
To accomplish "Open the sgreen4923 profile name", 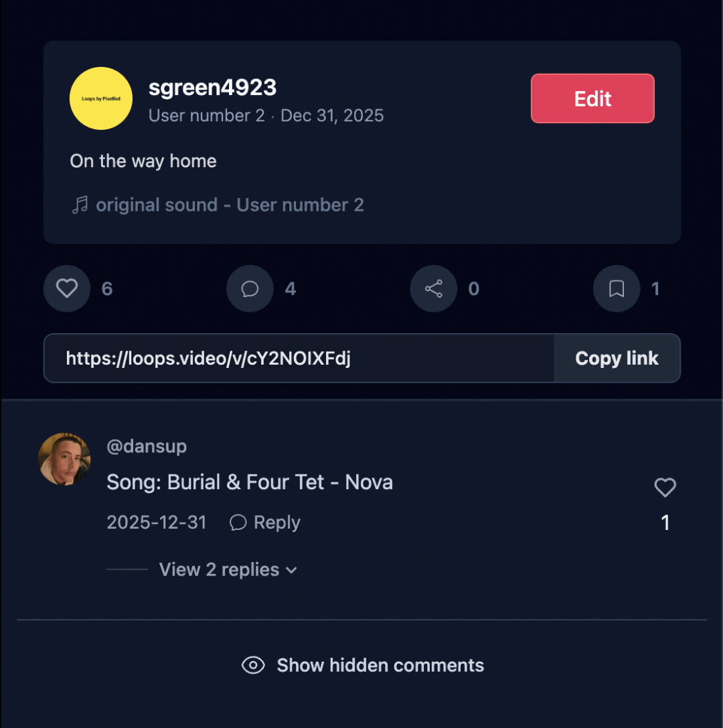I will [212, 87].
